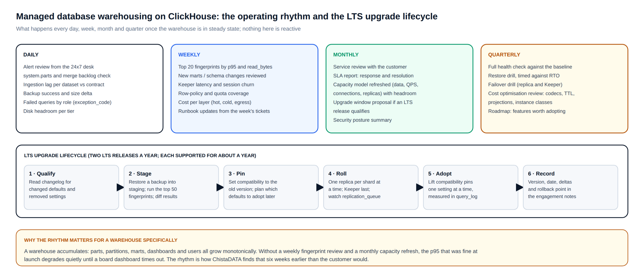
Task: Click 'SLA report: response and resolution'
Action: click(373, 76)
